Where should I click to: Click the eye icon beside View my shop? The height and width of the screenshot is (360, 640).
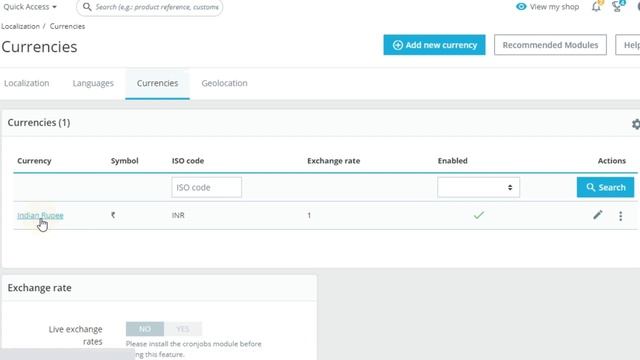[x=521, y=7]
